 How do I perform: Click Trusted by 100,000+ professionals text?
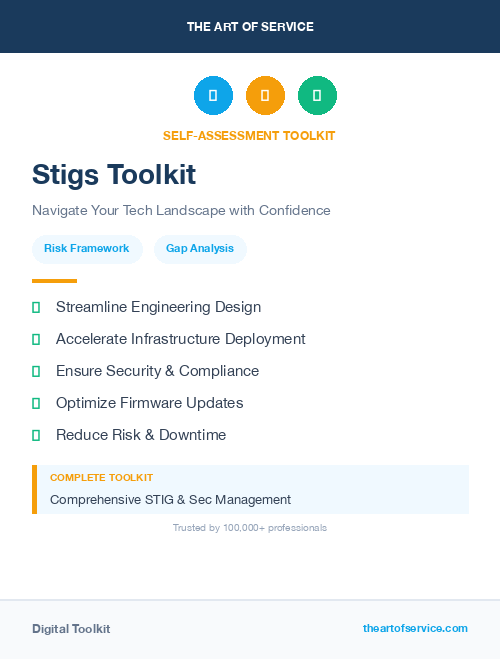(x=250, y=528)
